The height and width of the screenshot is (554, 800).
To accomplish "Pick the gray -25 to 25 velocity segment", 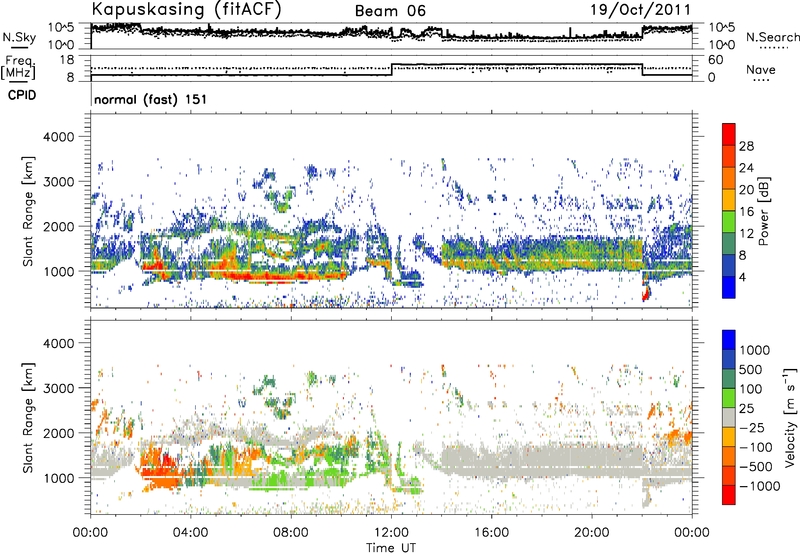I will coord(729,418).
